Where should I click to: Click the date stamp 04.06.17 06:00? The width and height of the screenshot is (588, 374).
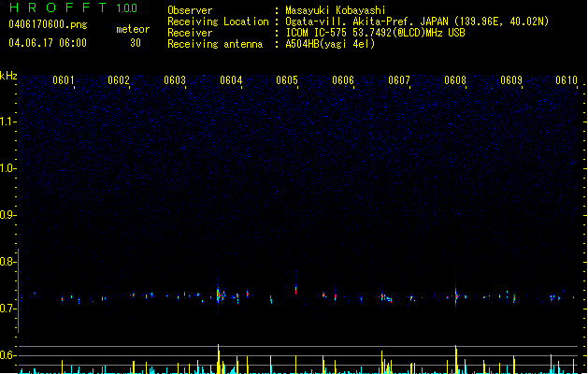(48, 43)
